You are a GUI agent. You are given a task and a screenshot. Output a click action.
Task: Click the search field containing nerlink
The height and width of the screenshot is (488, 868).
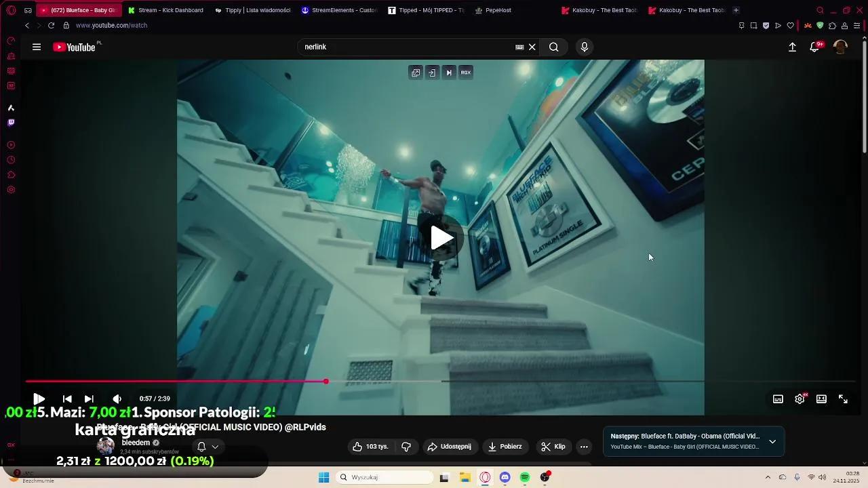click(x=407, y=47)
